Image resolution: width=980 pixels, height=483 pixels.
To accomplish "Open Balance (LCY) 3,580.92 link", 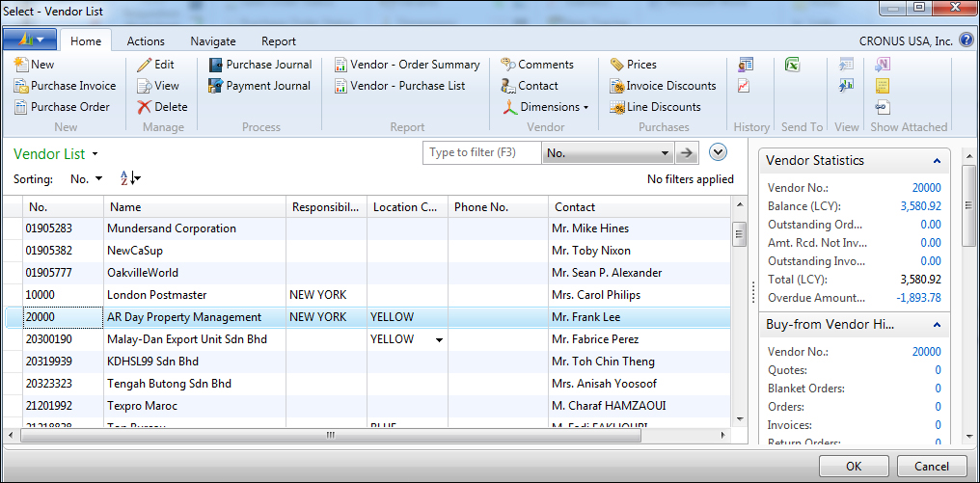I will pos(920,206).
